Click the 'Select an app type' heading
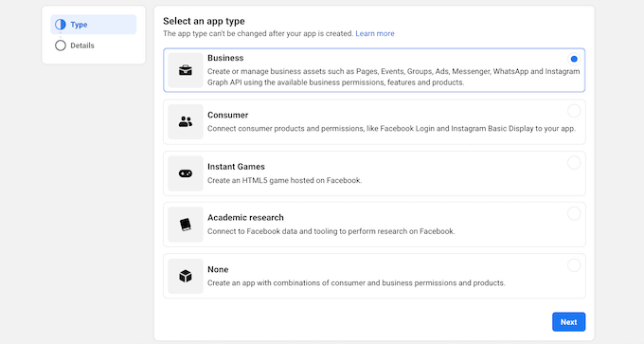The width and height of the screenshot is (644, 344). [x=204, y=21]
